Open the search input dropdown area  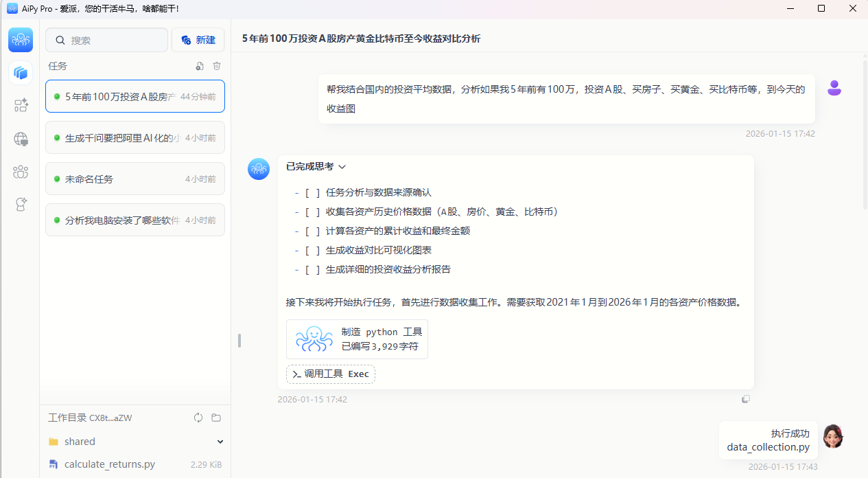click(106, 40)
